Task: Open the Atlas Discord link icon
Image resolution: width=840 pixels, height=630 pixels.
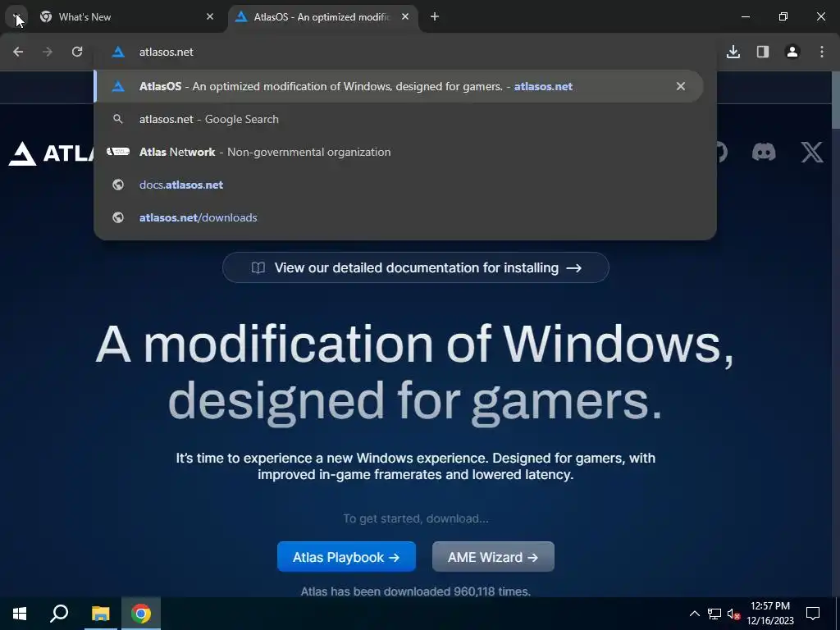Action: (764, 152)
